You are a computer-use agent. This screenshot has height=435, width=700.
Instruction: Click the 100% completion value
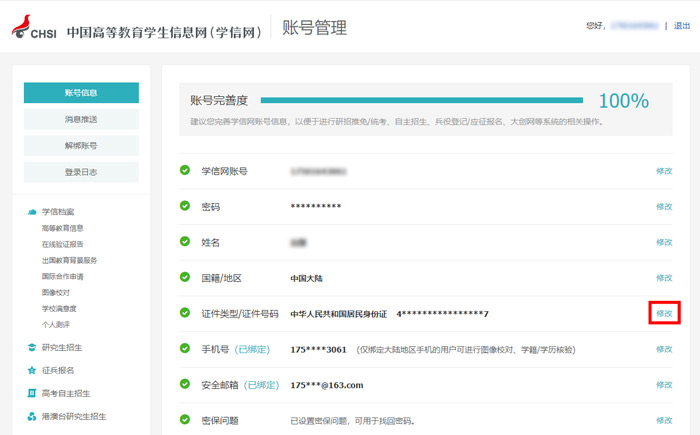coord(624,101)
